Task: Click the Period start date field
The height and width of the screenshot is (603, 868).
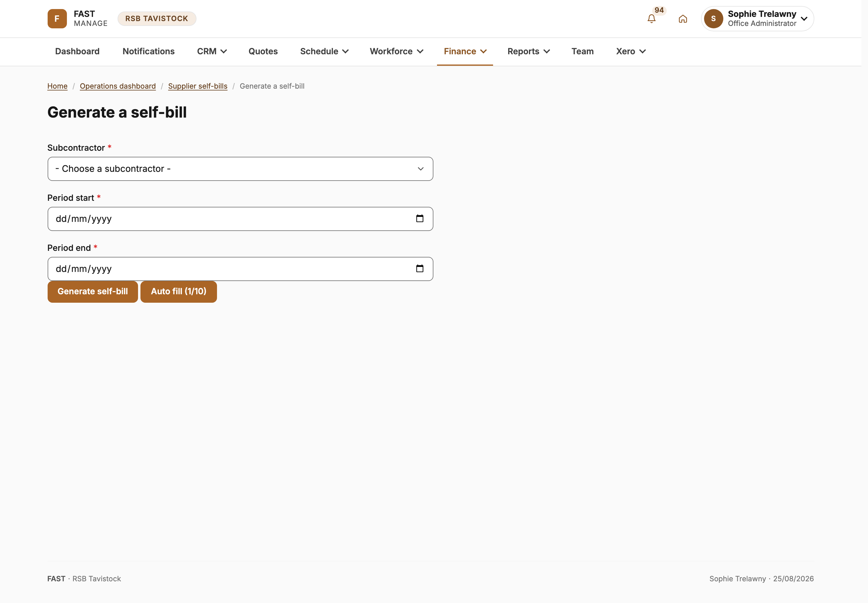Action: (x=240, y=219)
